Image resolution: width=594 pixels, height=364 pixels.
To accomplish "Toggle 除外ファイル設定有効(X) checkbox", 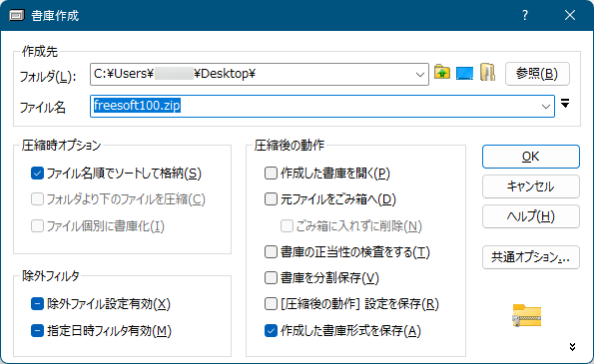I will coord(37,304).
